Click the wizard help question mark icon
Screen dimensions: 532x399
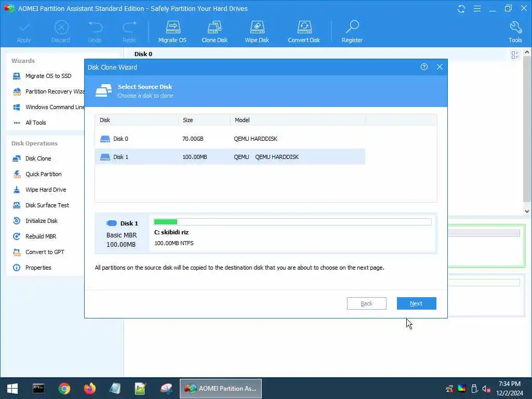tap(424, 67)
